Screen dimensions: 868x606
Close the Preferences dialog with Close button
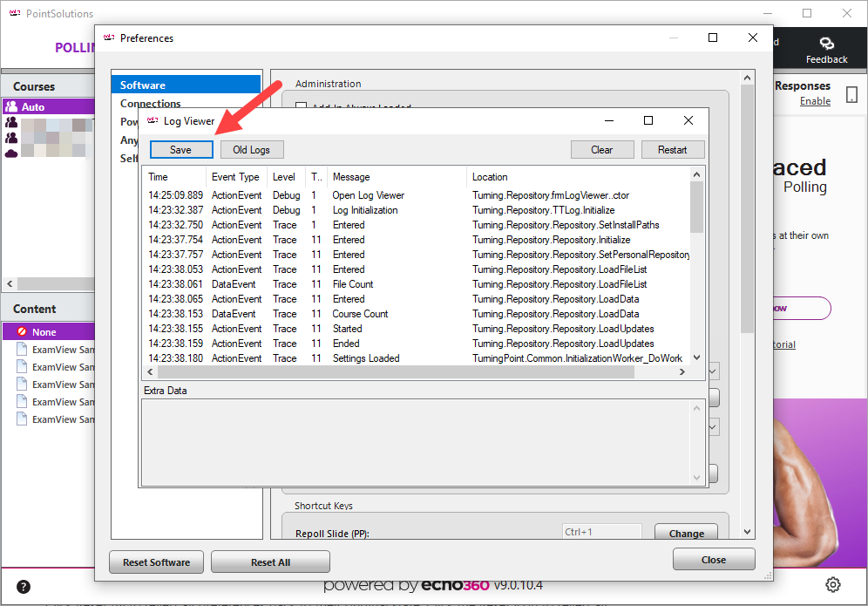tap(714, 560)
